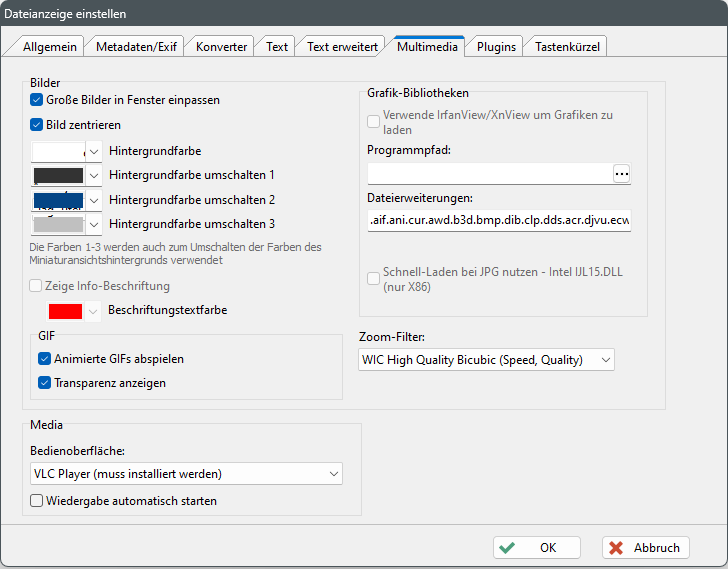Open the Hintergrundfarbe color dropdown arrow

[x=94, y=151]
